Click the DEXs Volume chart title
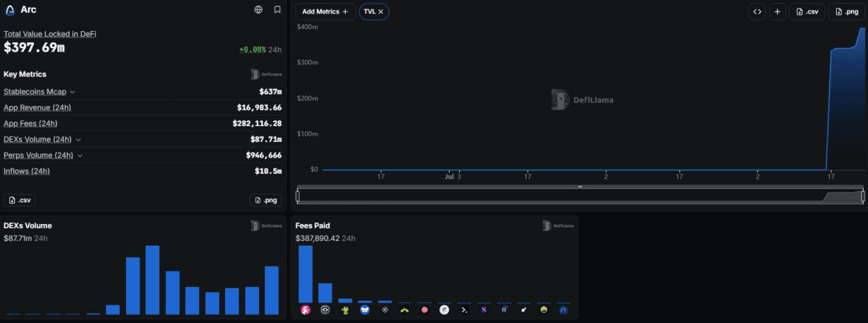Image resolution: width=868 pixels, height=323 pixels. point(28,225)
